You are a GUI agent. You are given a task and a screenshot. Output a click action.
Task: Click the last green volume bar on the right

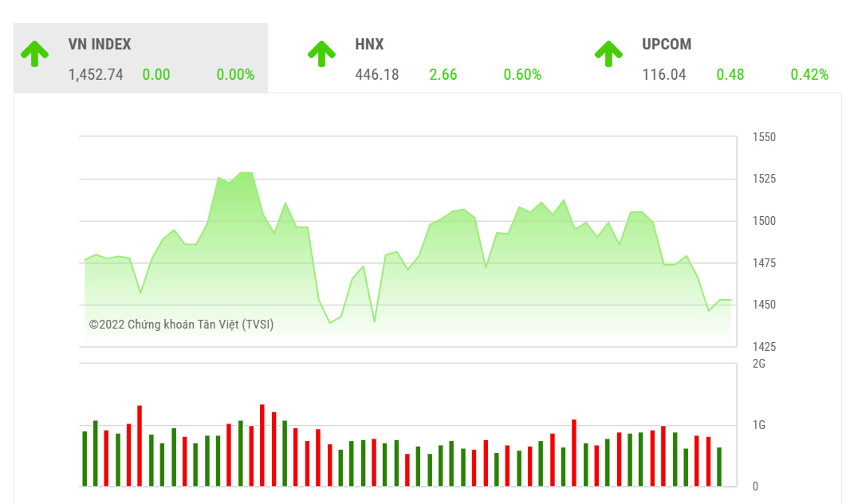pos(718,467)
